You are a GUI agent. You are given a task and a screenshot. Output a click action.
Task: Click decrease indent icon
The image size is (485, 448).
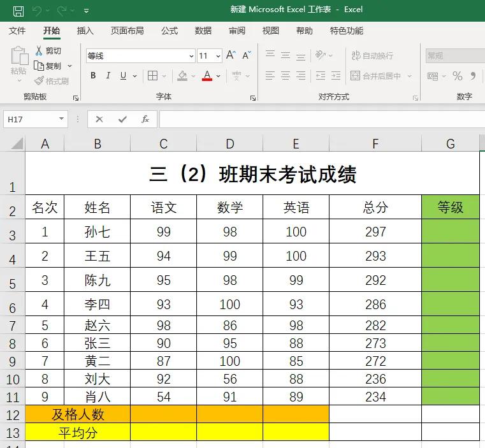click(x=321, y=75)
